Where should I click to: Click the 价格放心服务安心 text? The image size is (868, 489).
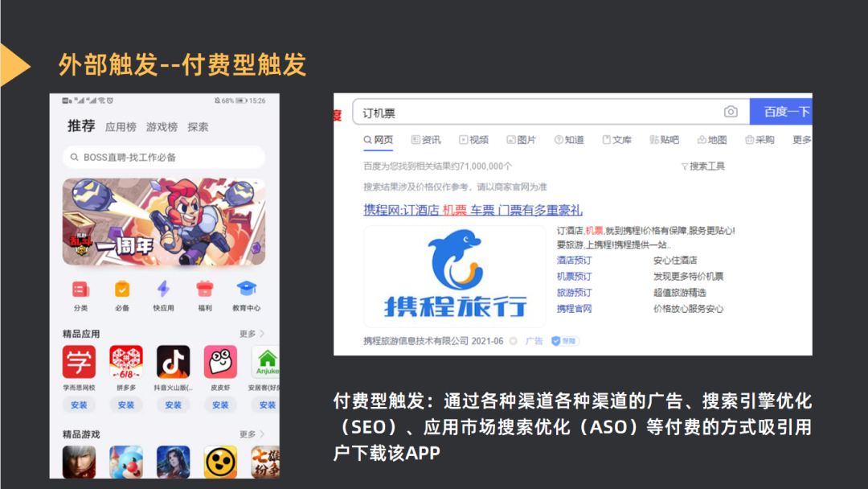pos(688,309)
